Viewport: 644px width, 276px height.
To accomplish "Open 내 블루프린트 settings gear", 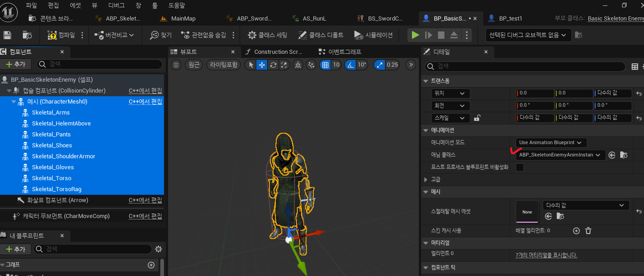I will coord(158,249).
